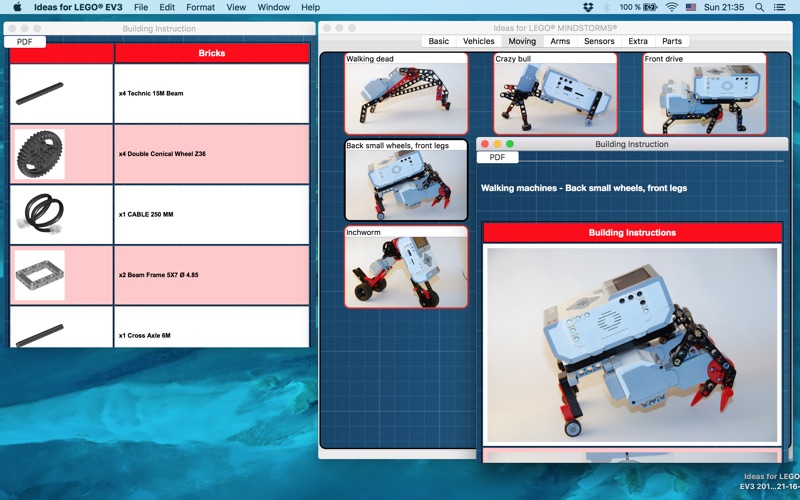
Task: Open Spotlight search magnifier icon
Action: click(759, 7)
